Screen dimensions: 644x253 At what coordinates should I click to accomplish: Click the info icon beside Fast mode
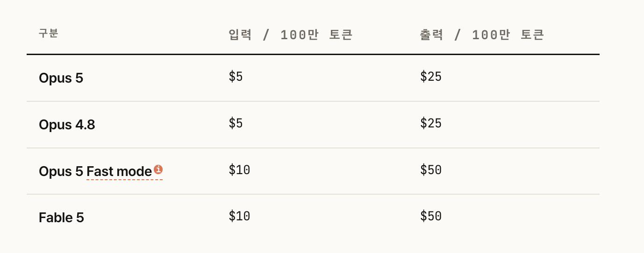tap(158, 169)
